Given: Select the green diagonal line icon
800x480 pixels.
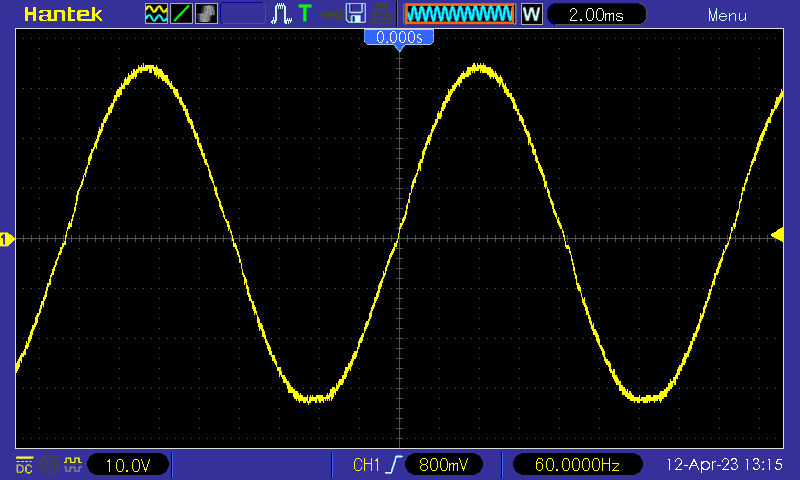Looking at the screenshot, I should coord(181,14).
